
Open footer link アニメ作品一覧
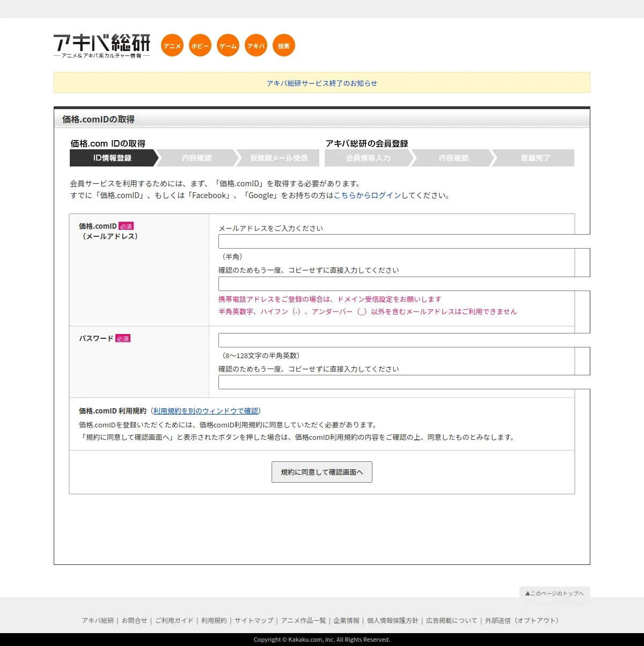click(303, 620)
